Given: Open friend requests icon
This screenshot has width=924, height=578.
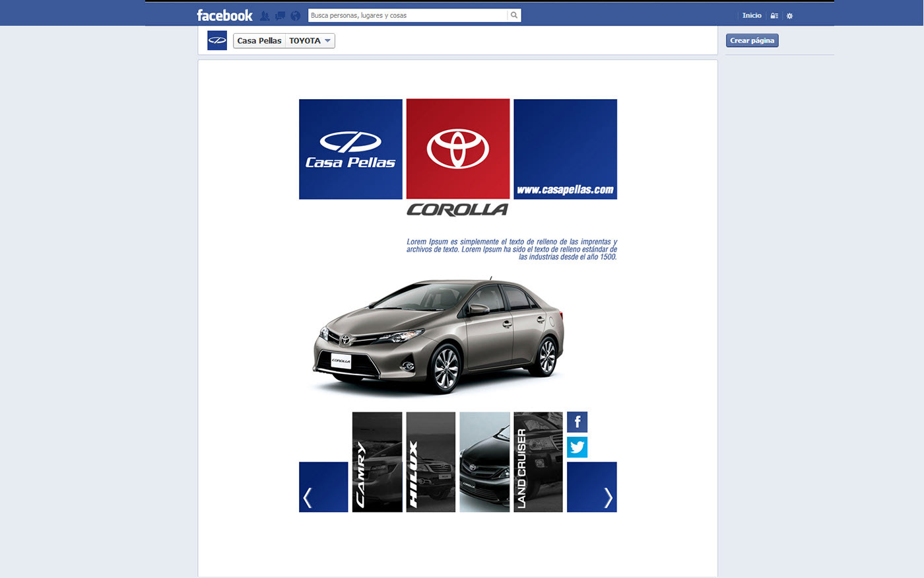Looking at the screenshot, I should pos(265,16).
